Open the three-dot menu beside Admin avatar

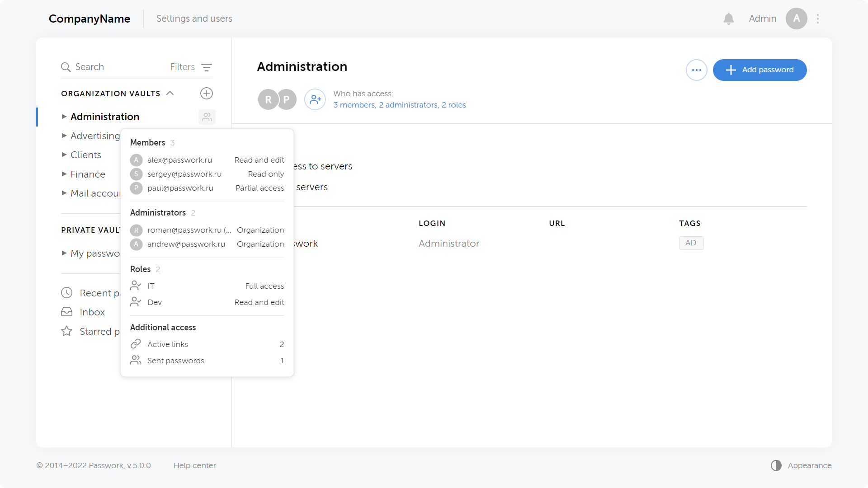(x=818, y=19)
